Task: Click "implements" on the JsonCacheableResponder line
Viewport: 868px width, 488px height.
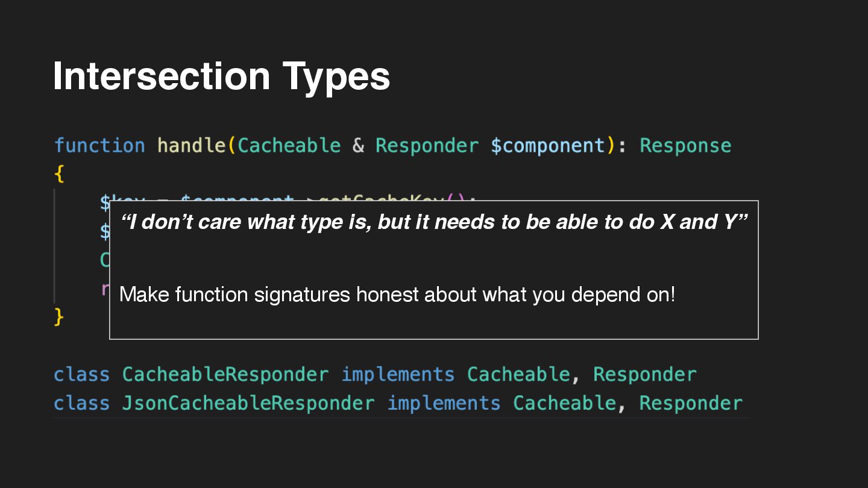Action: point(444,403)
